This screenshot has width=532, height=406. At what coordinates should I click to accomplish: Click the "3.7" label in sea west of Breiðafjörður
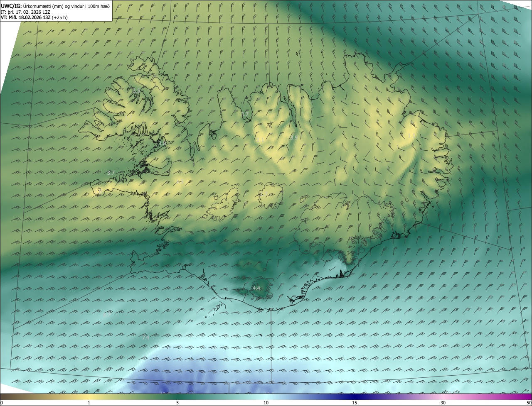click(x=111, y=172)
